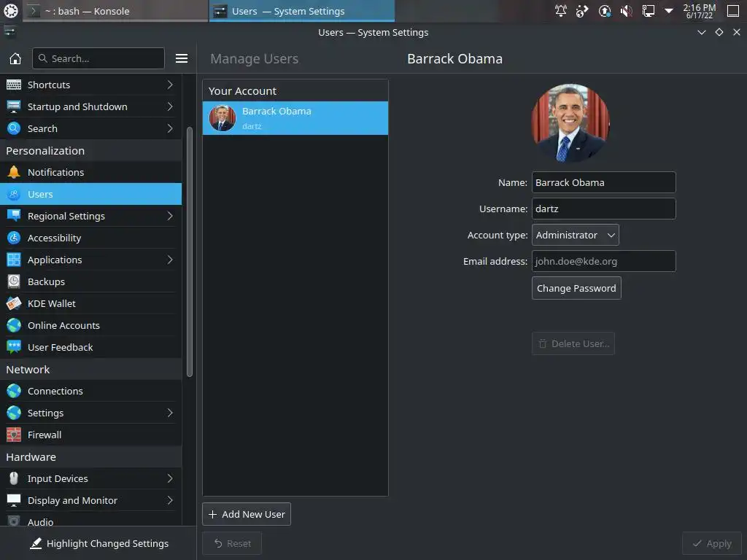This screenshot has width=747, height=560.
Task: Go back to Manage Users breadcrumb
Action: [255, 58]
